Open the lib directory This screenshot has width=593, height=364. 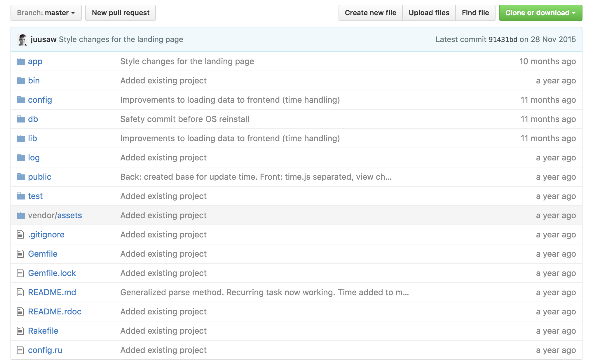coord(32,138)
